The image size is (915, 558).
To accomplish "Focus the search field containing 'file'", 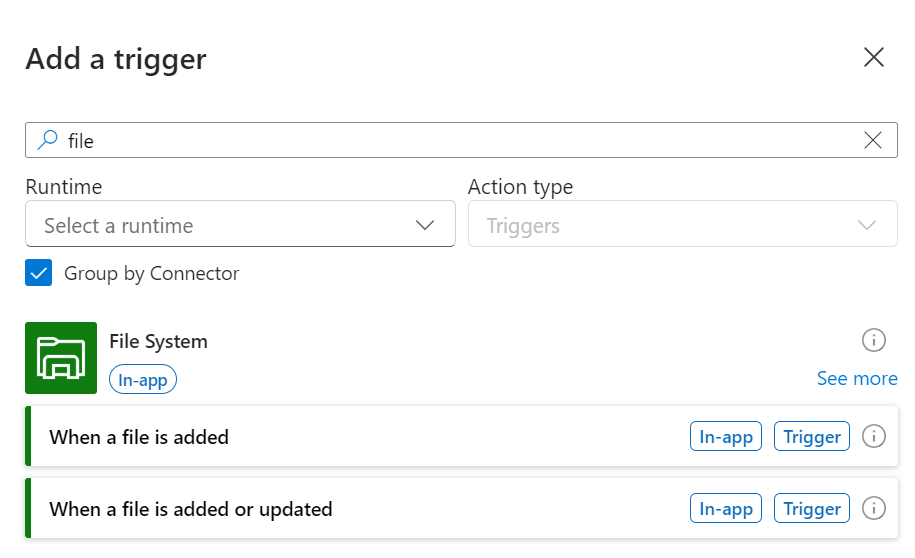I will pos(450,141).
